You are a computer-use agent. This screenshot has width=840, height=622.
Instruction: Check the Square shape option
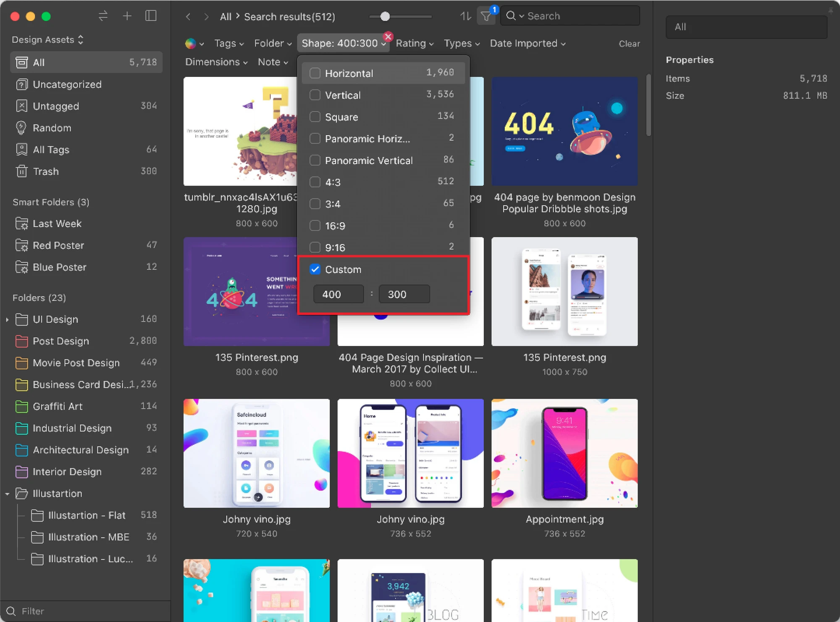coord(315,117)
